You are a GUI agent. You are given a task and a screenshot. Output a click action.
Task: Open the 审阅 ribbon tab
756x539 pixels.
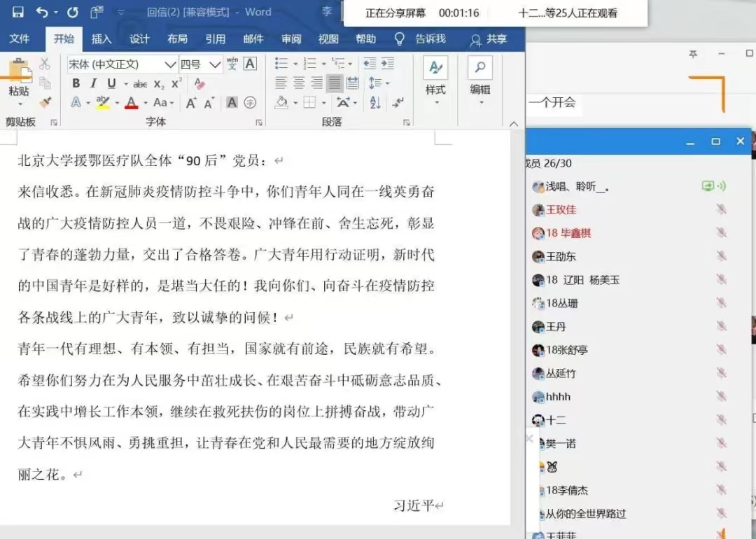tap(291, 39)
